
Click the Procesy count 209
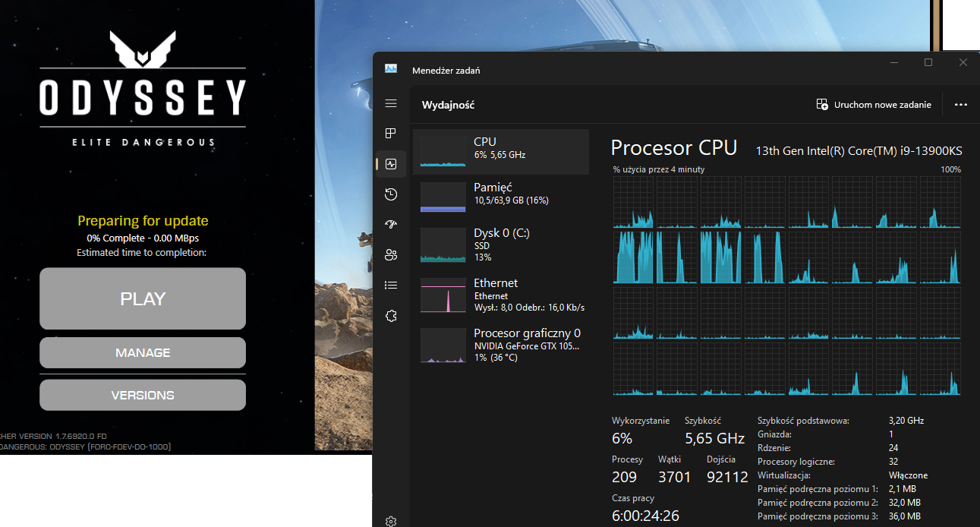pos(625,477)
